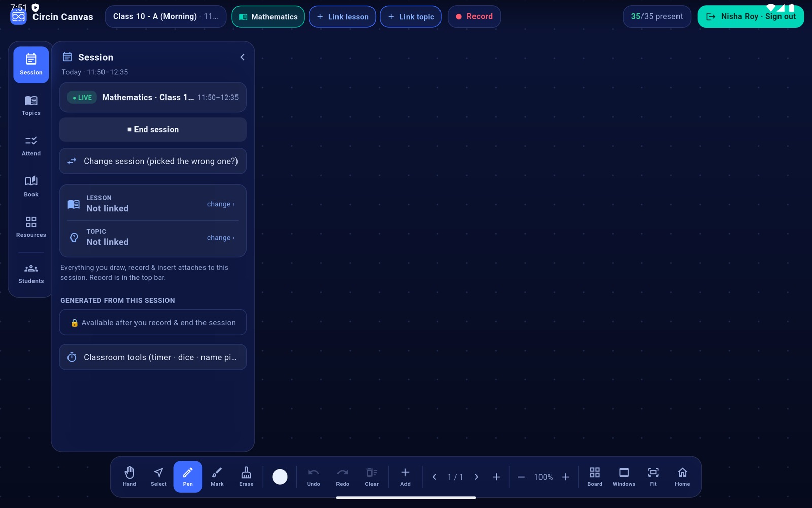This screenshot has height=508, width=812.
Task: Click the End session button
Action: (153, 130)
